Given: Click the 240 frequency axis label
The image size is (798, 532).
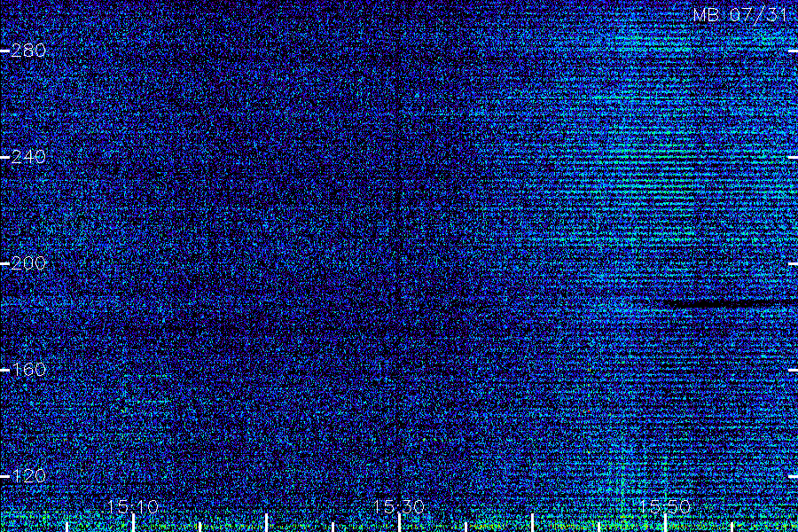Looking at the screenshot, I should coord(28,157).
